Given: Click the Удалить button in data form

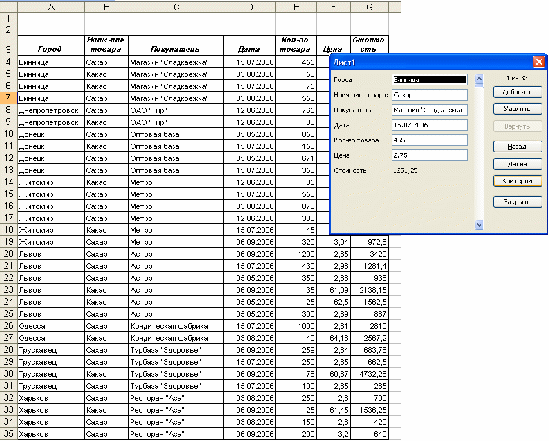Looking at the screenshot, I should click(x=517, y=109).
